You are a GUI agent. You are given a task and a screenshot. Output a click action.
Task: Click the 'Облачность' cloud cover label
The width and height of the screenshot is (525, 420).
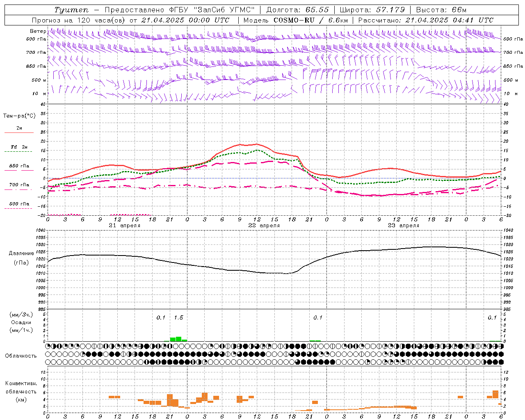point(21,356)
